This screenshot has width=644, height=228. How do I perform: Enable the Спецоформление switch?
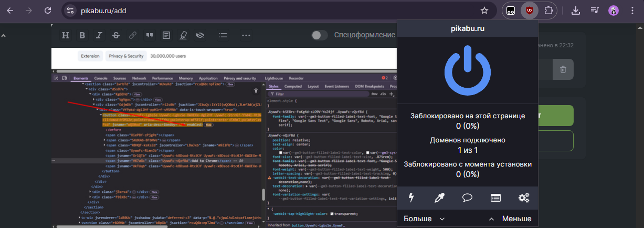point(320,35)
